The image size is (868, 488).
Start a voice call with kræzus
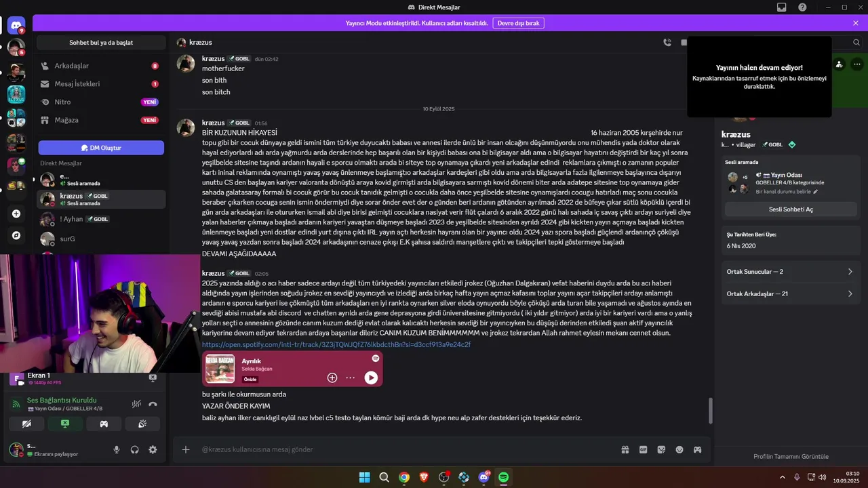pos(667,42)
